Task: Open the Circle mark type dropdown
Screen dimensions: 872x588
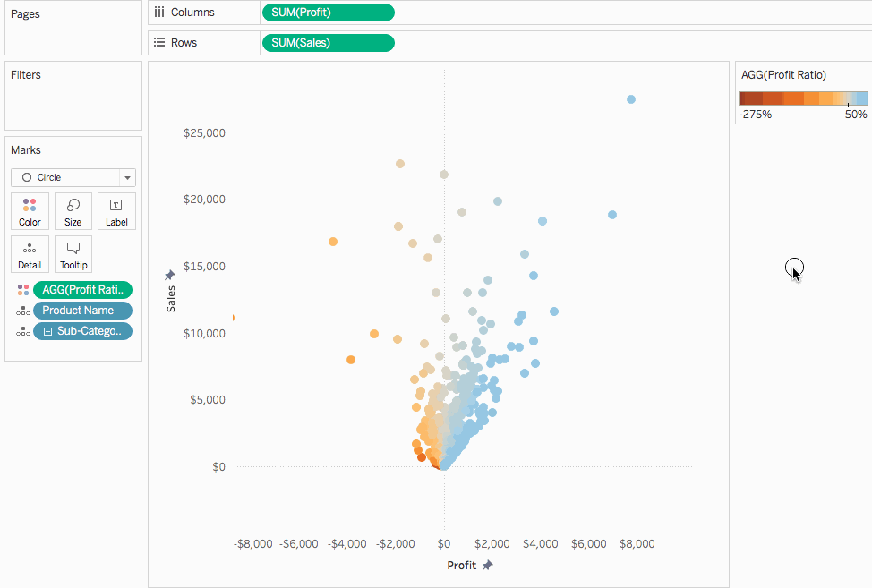Action: [x=73, y=177]
